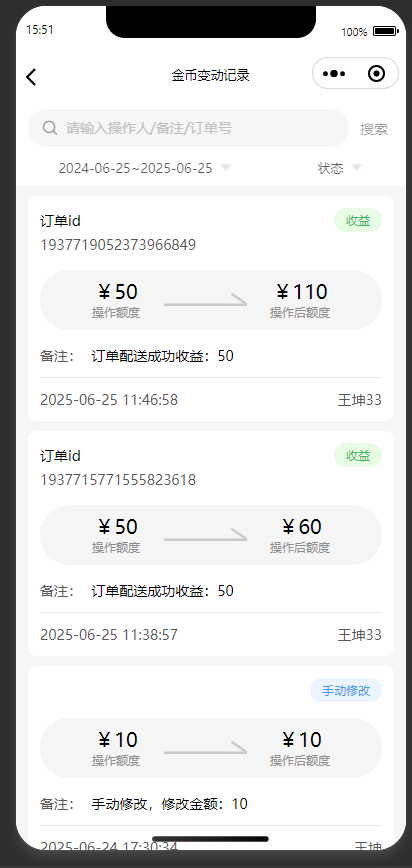Click the arrow icon in the ¥50 to ¥60 card
This screenshot has height=868, width=412.
tap(205, 535)
